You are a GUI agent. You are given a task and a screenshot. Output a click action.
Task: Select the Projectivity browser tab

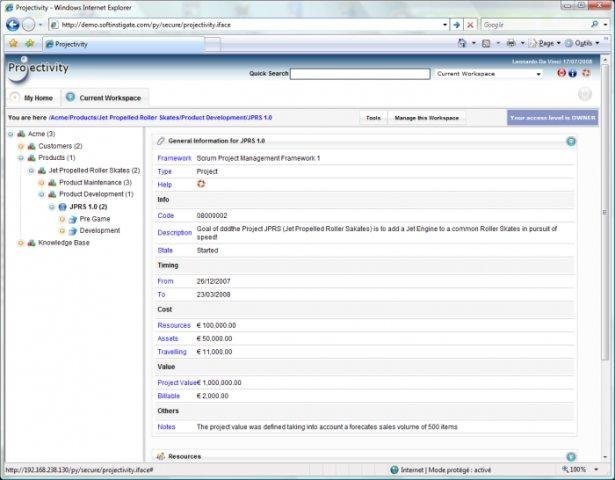click(x=124, y=44)
